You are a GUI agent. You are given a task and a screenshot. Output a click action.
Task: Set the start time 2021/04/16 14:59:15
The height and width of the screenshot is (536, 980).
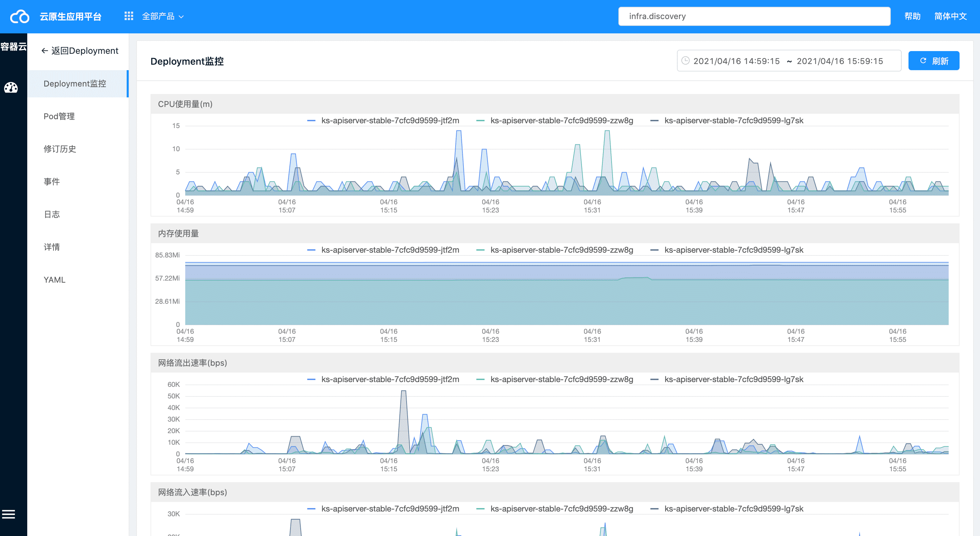click(736, 61)
